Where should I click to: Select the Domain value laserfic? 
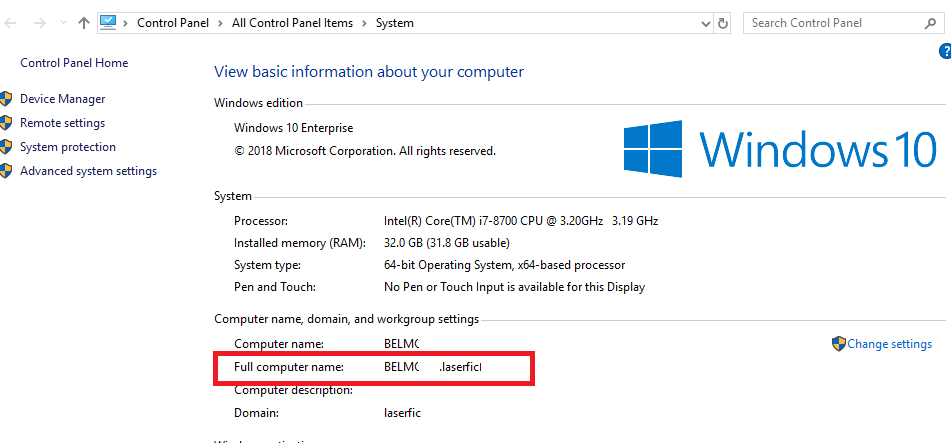[x=403, y=413]
